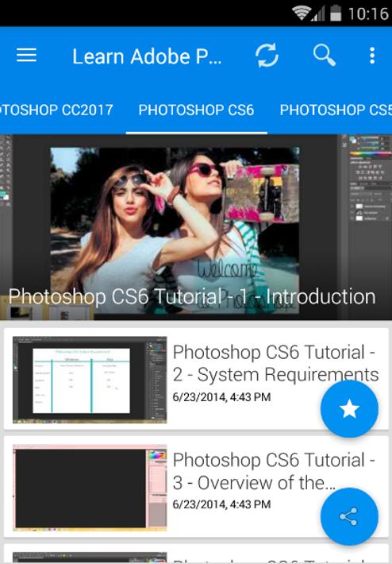Open the hamburger navigation menu

click(26, 56)
